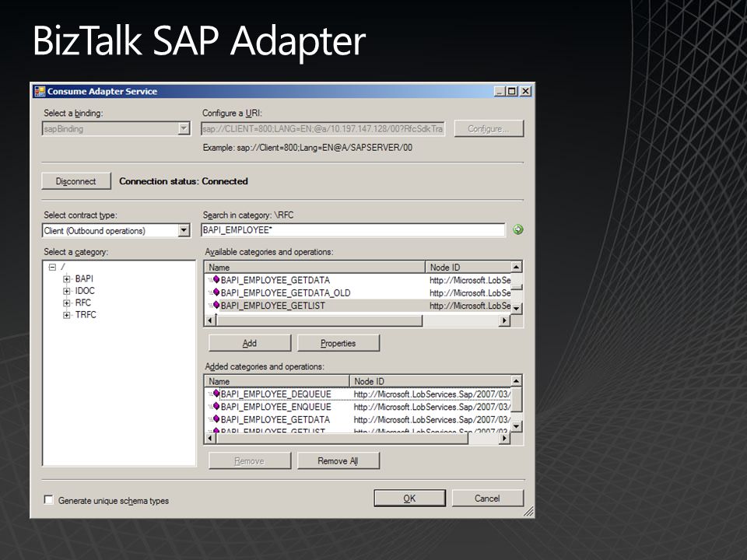Select BAPI_EMPLOYEE_GETDATA in available operations
Image resolution: width=747 pixels, height=560 pixels.
(x=275, y=280)
